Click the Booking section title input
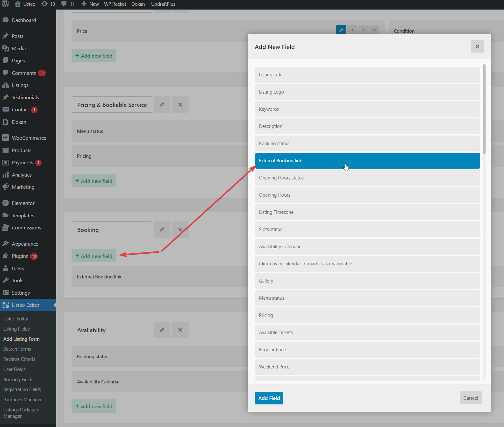This screenshot has width=504, height=427. click(x=112, y=230)
